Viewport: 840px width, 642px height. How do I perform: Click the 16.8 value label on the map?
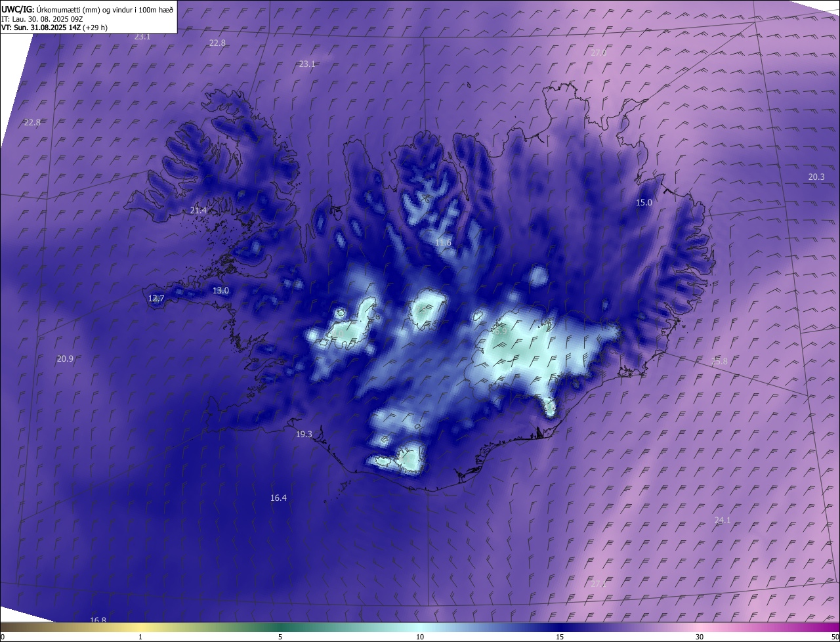coord(98,620)
